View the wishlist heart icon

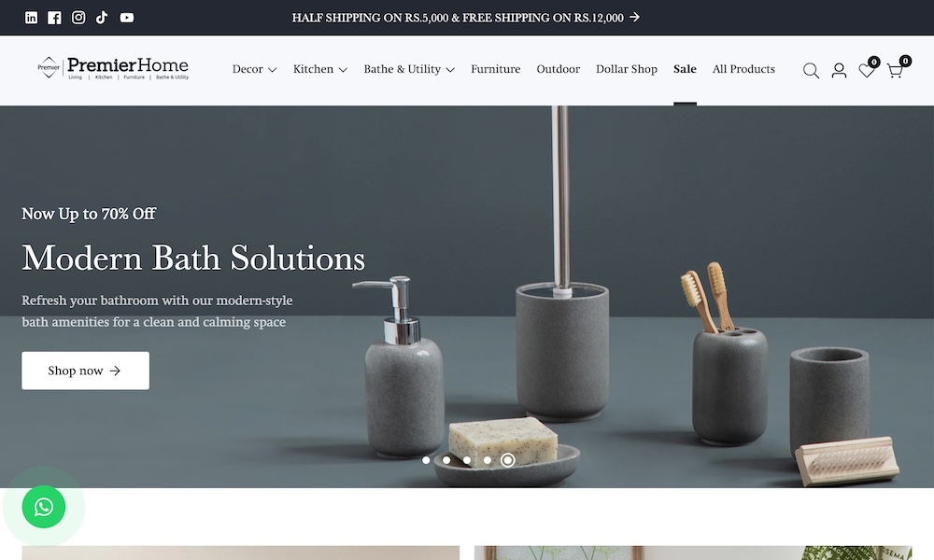[868, 69]
